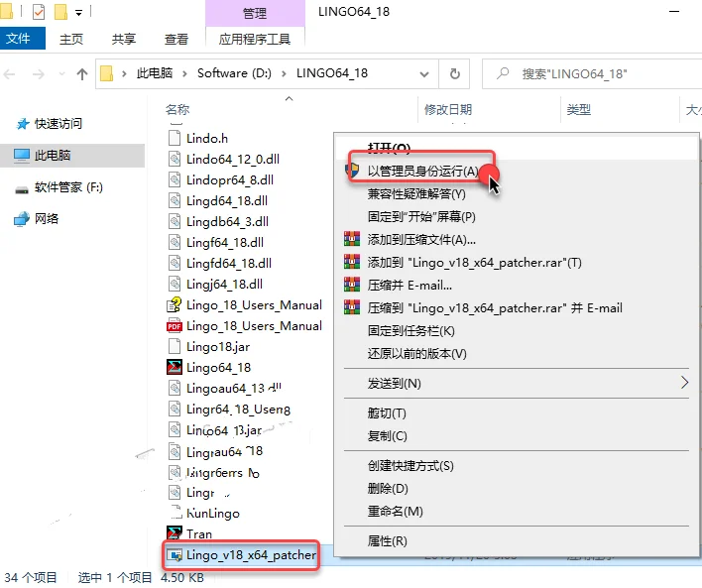Click the search LINGO64_18 box
702x588 pixels.
click(592, 74)
